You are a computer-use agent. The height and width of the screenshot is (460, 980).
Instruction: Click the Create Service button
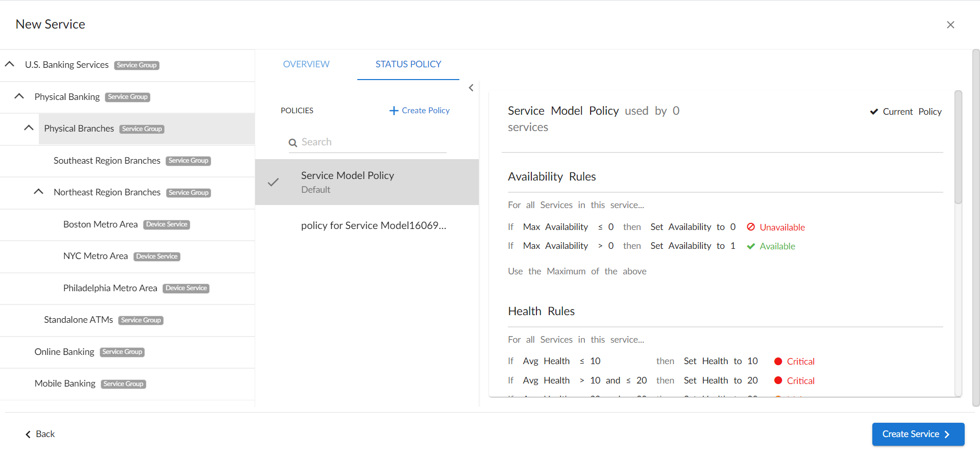(x=918, y=434)
